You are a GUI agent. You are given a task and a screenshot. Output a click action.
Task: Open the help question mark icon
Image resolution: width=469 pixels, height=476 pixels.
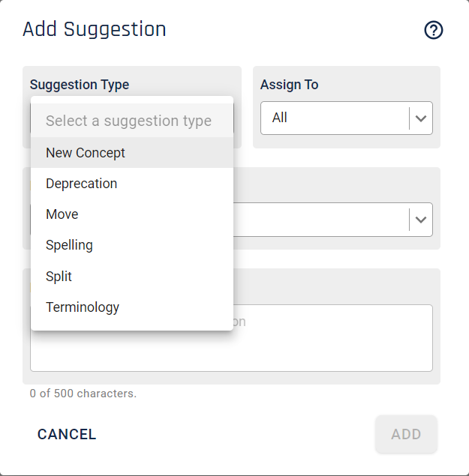[434, 30]
